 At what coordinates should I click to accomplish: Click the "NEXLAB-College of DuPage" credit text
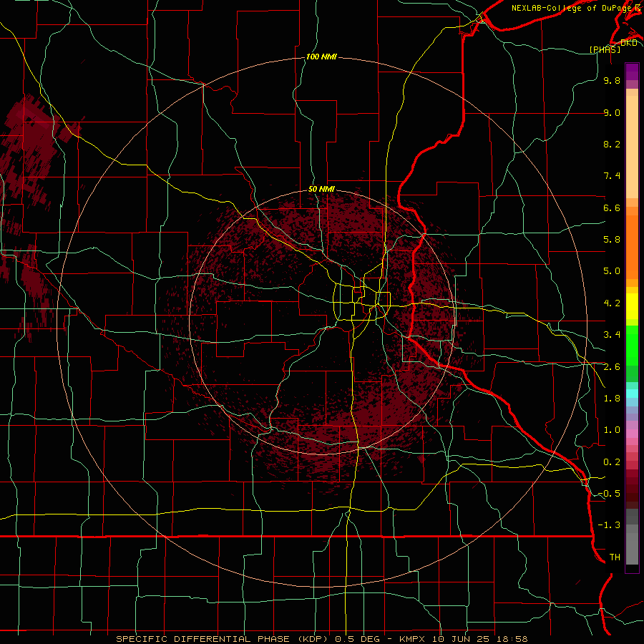pos(571,8)
